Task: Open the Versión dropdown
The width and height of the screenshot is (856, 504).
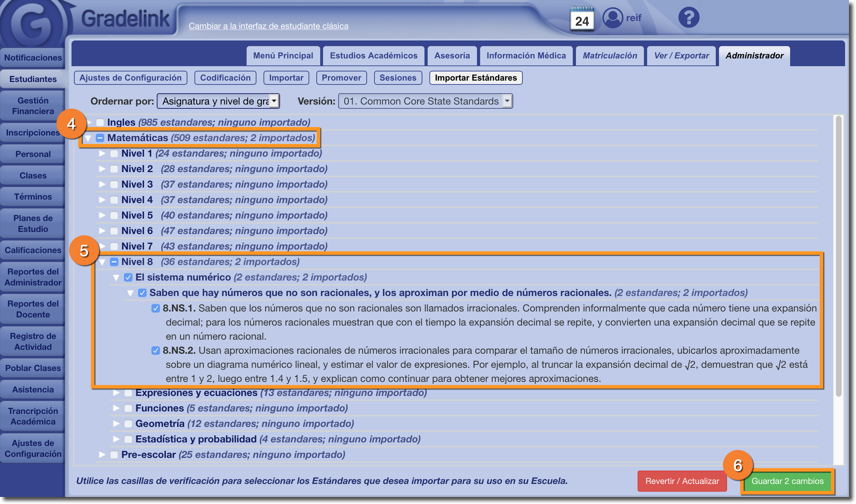Action: click(x=425, y=101)
